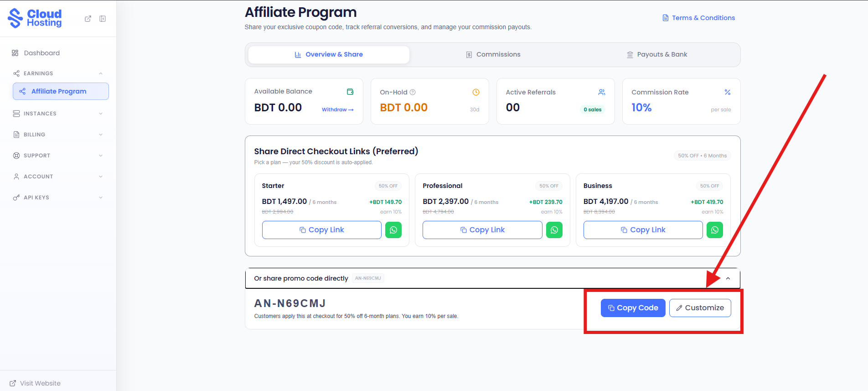Copy the Business plan checkout link
This screenshot has width=868, height=391.
(x=643, y=230)
